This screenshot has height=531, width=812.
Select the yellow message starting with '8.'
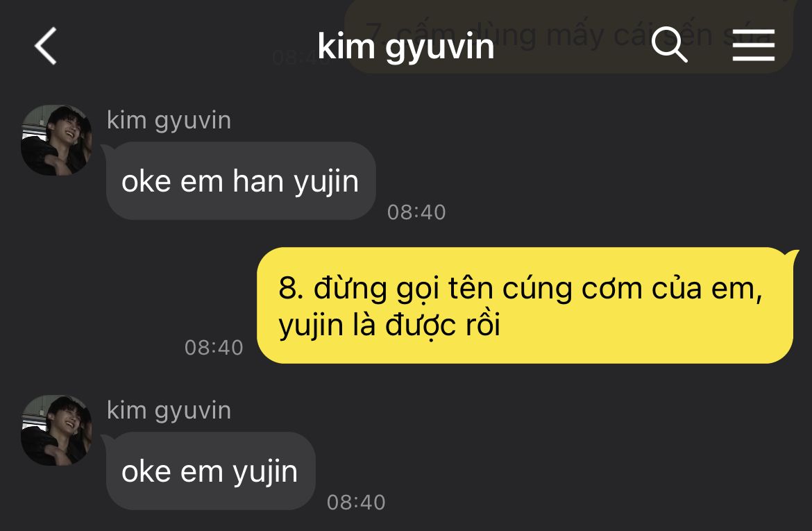click(525, 305)
